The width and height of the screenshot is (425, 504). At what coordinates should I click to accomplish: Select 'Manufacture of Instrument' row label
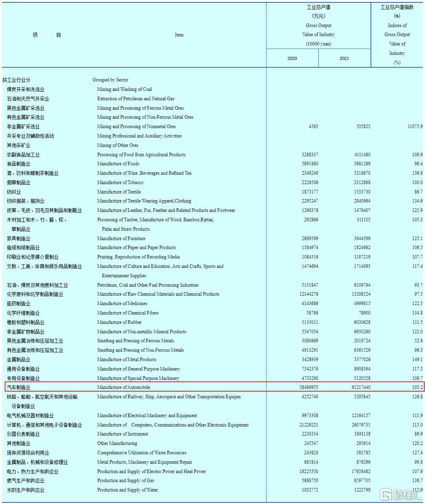point(123,434)
